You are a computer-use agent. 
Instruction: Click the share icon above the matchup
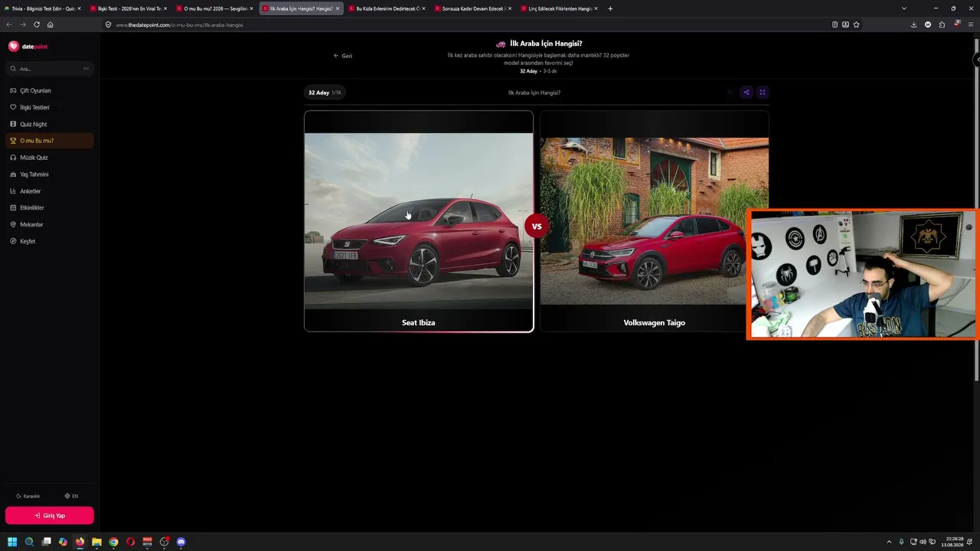tap(746, 93)
